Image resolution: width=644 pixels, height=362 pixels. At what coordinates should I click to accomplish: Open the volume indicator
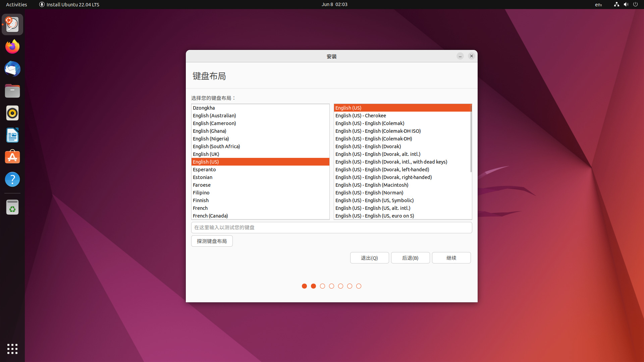coord(626,4)
